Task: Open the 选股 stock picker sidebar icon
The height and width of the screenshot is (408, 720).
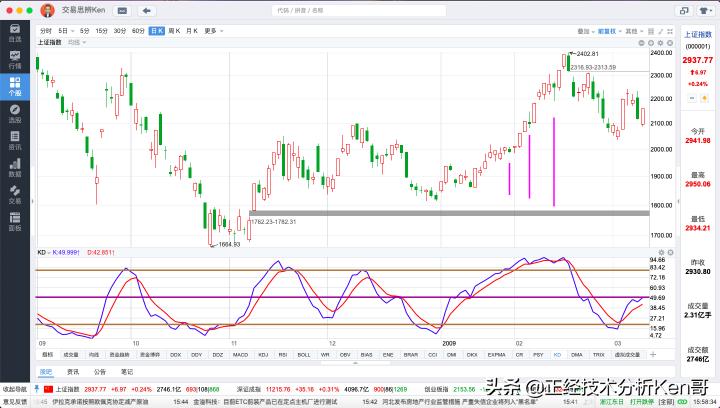Action: [x=15, y=114]
